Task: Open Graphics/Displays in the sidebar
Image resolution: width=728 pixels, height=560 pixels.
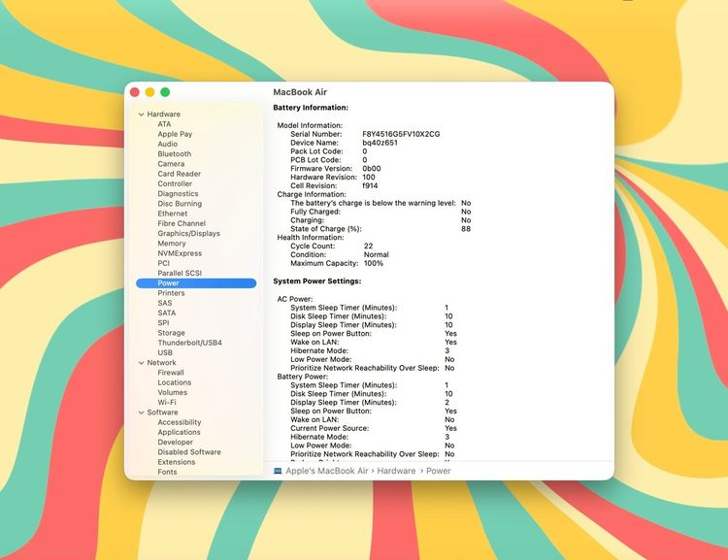Action: 188,234
